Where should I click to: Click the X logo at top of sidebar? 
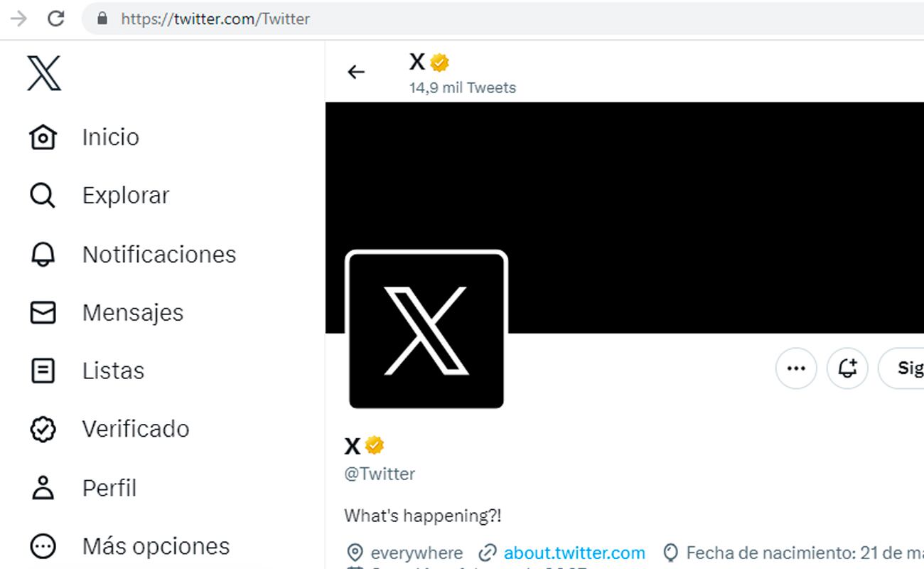tap(43, 72)
